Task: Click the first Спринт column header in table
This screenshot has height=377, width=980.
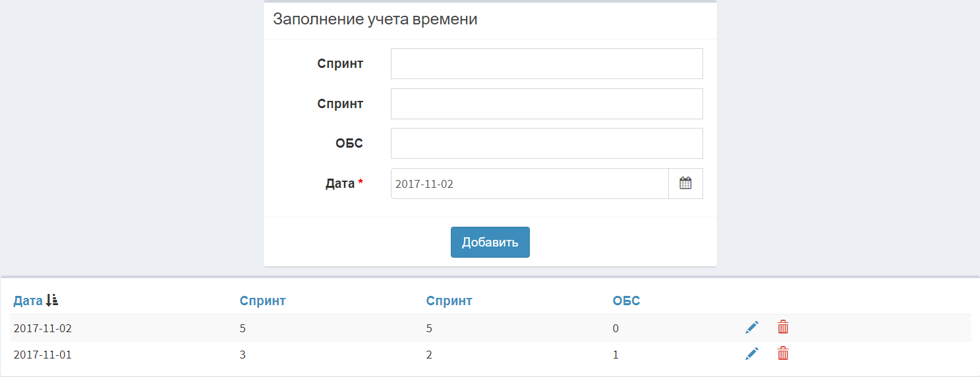Action: (262, 301)
